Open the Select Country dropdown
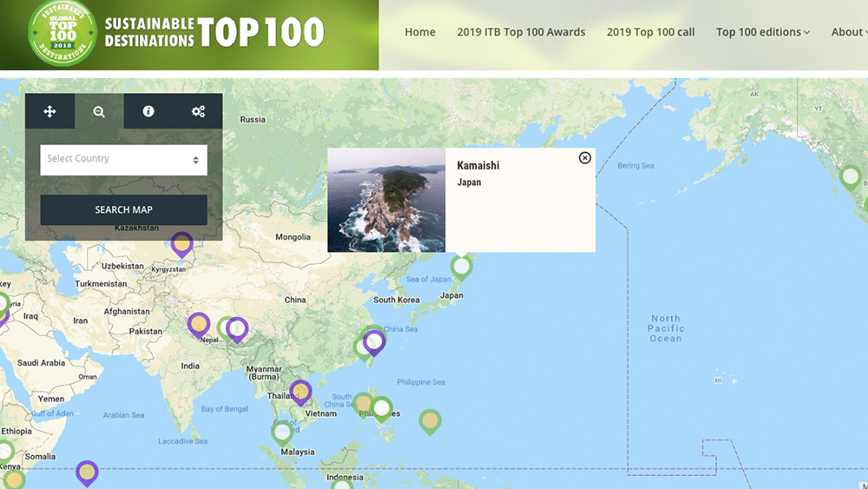This screenshot has width=868, height=489. tap(123, 160)
